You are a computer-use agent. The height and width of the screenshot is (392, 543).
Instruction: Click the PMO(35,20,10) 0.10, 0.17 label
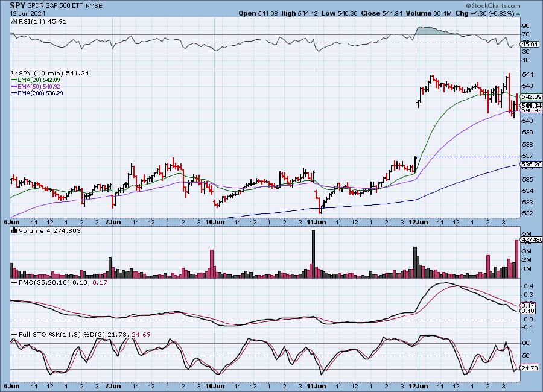pyautogui.click(x=63, y=283)
